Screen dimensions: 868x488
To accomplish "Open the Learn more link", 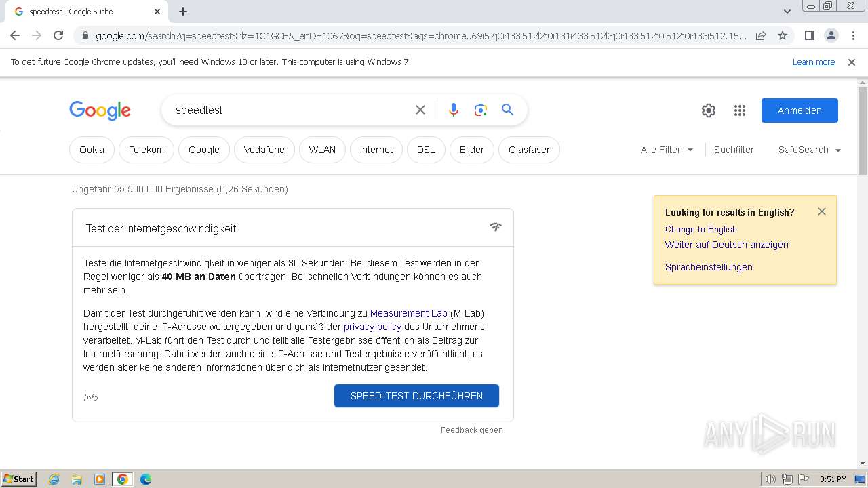I will [x=814, y=62].
